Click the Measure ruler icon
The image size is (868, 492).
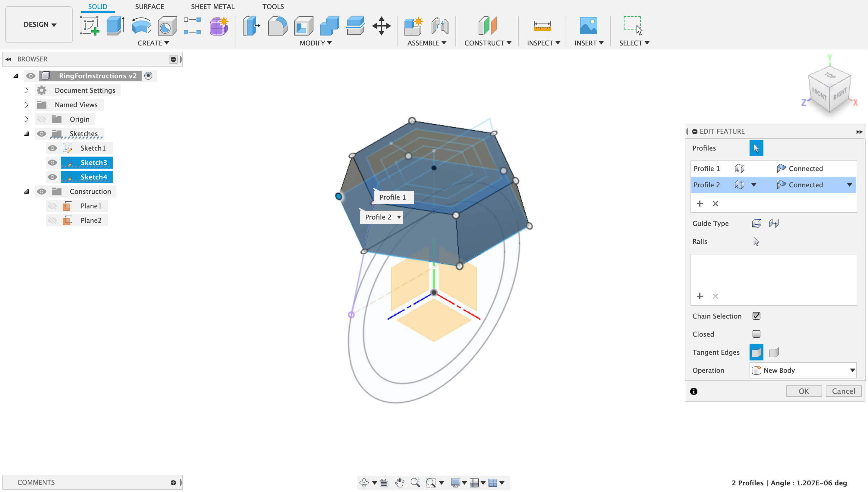coord(542,26)
